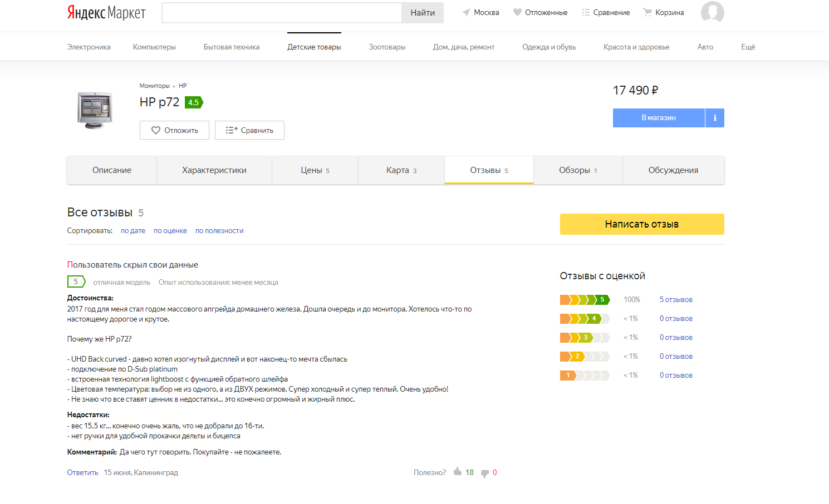Screen dimensions: 829x504
Task: Click the thumbs up icon for the review
Action: coord(458,472)
